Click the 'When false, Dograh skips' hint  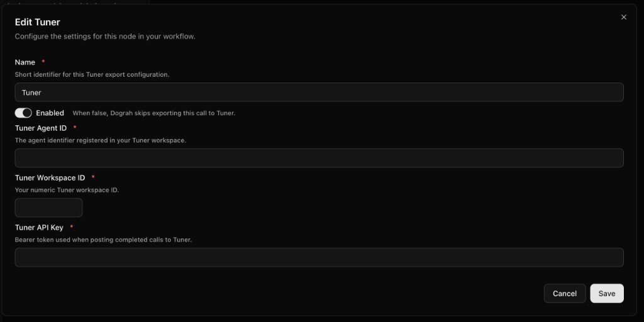154,113
